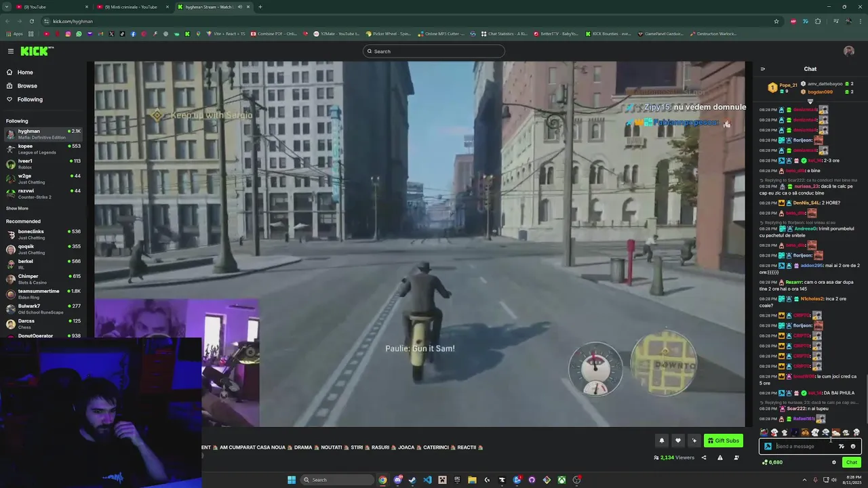Open hyghman channel in Following list
Image resolution: width=868 pixels, height=488 pixels.
click(43, 134)
